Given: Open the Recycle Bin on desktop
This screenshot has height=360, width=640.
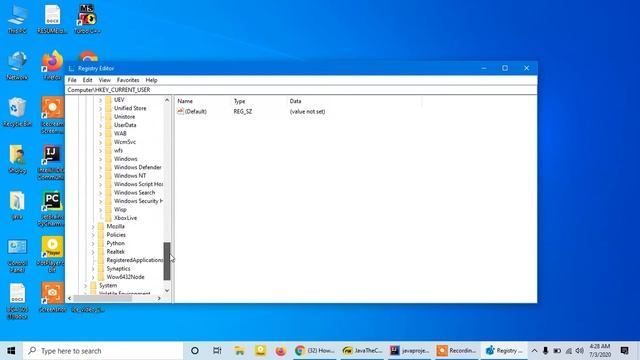Looking at the screenshot, I should 17,112.
